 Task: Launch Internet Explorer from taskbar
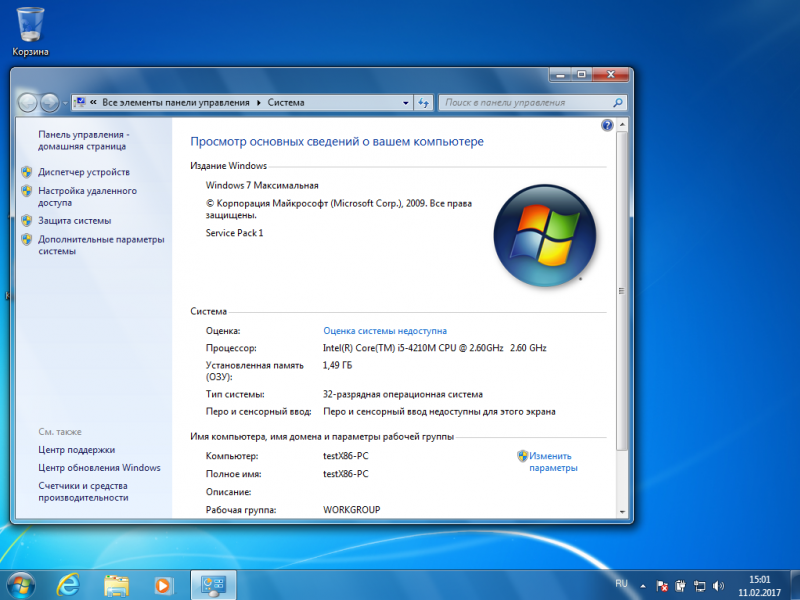click(x=68, y=585)
